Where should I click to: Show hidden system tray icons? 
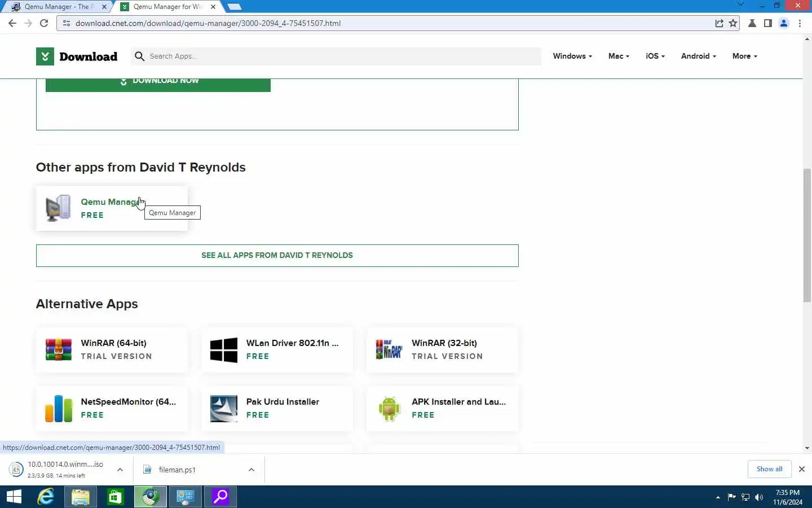(718, 497)
